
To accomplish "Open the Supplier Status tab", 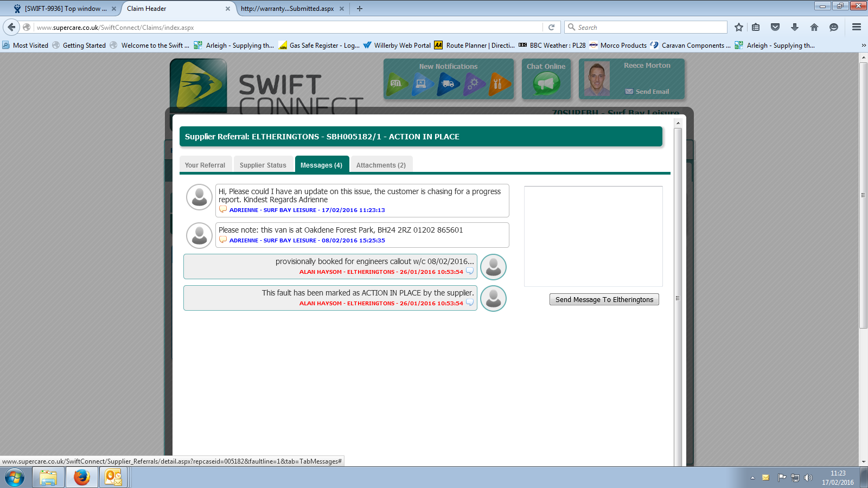I will click(263, 165).
